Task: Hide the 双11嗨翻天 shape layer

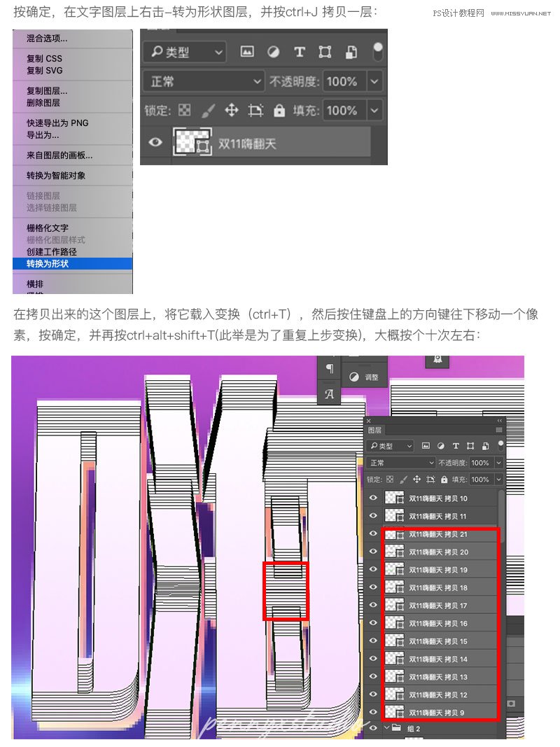Action: coord(155,142)
